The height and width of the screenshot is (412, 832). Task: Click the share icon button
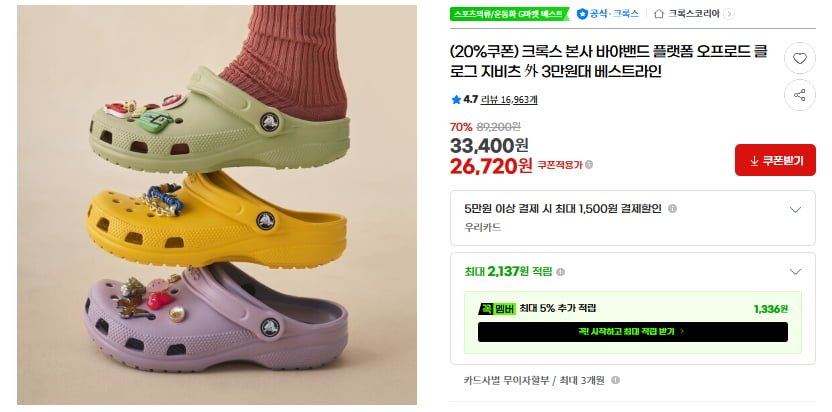pyautogui.click(x=800, y=95)
